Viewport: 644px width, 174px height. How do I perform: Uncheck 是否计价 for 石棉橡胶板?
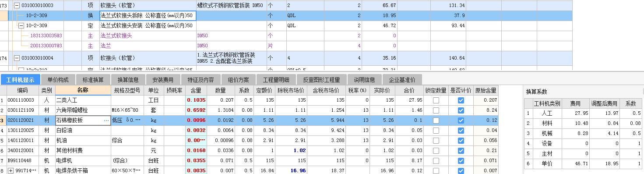coord(461,120)
